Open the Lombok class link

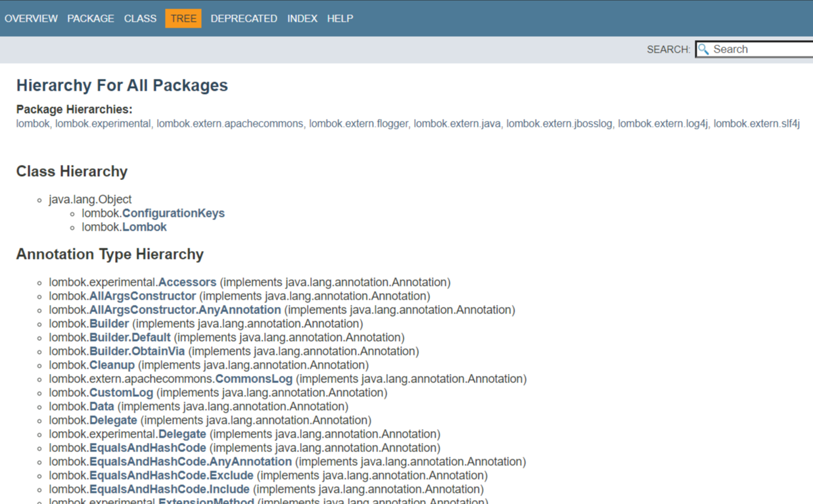pyautogui.click(x=145, y=227)
